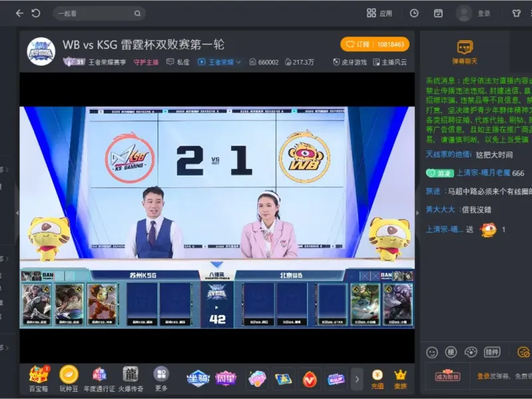This screenshot has height=399, width=532.
Task: Select the blue star card gift
Action: 283,378
